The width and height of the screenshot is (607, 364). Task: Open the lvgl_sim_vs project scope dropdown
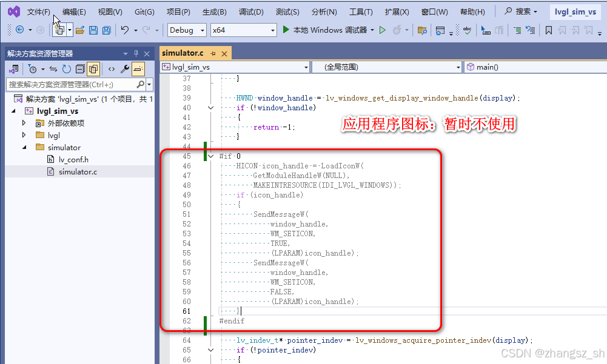pyautogui.click(x=235, y=67)
